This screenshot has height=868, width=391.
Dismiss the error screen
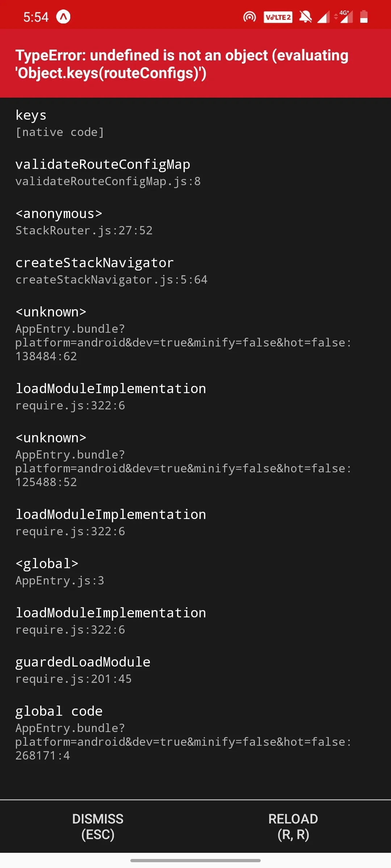98,826
